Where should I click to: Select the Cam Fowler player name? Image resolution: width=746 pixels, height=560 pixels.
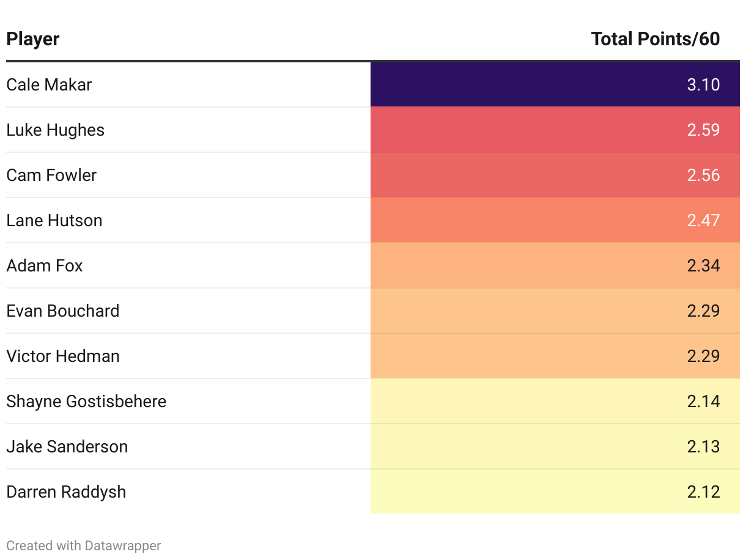pos(52,175)
